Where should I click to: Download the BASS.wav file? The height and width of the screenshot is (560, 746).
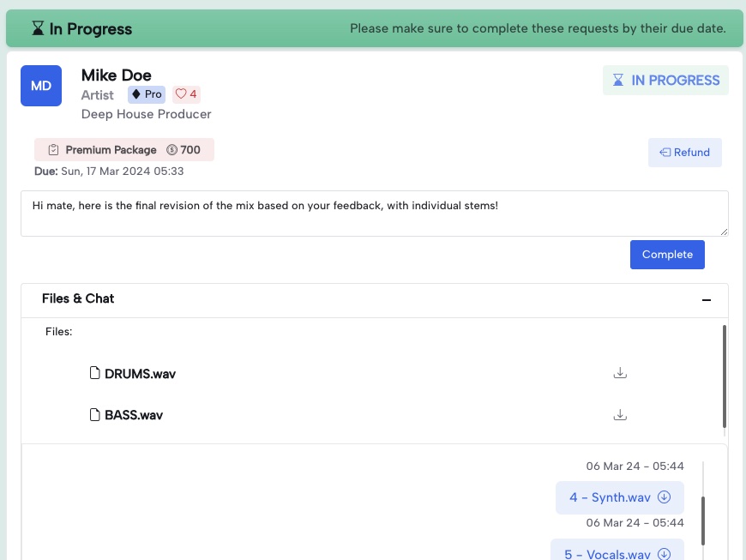pos(620,415)
